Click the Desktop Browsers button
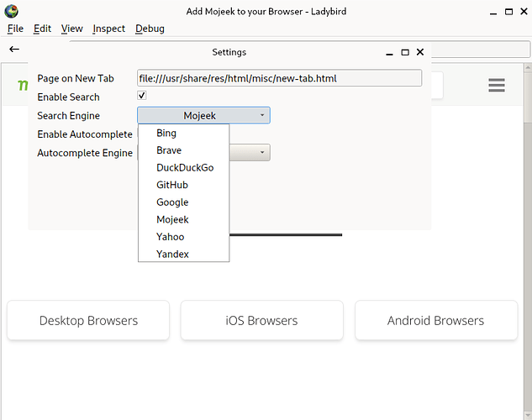The width and height of the screenshot is (532, 420). (x=88, y=320)
